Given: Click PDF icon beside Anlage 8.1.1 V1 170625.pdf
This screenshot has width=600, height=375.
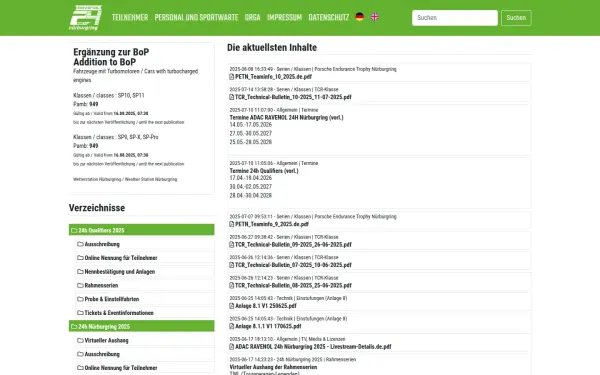Looking at the screenshot, I should tap(232, 326).
